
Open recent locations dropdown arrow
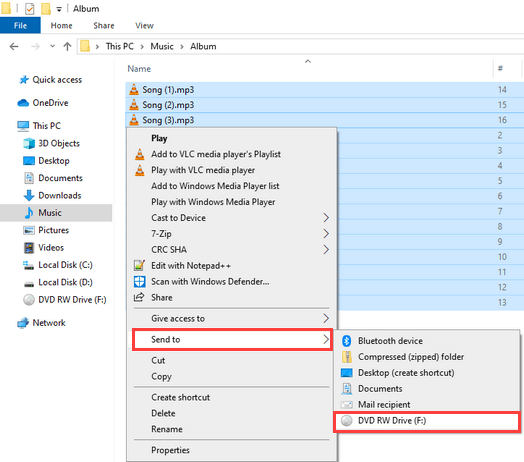pos(52,46)
